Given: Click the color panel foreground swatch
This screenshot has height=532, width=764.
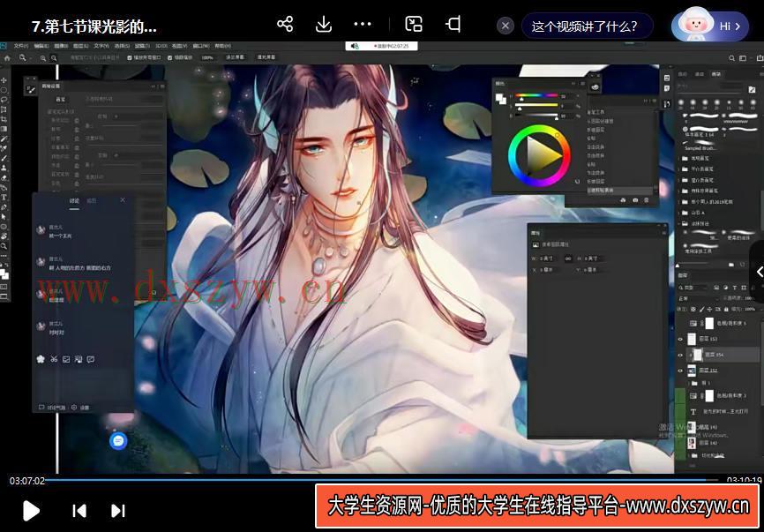Looking at the screenshot, I should click(499, 97).
